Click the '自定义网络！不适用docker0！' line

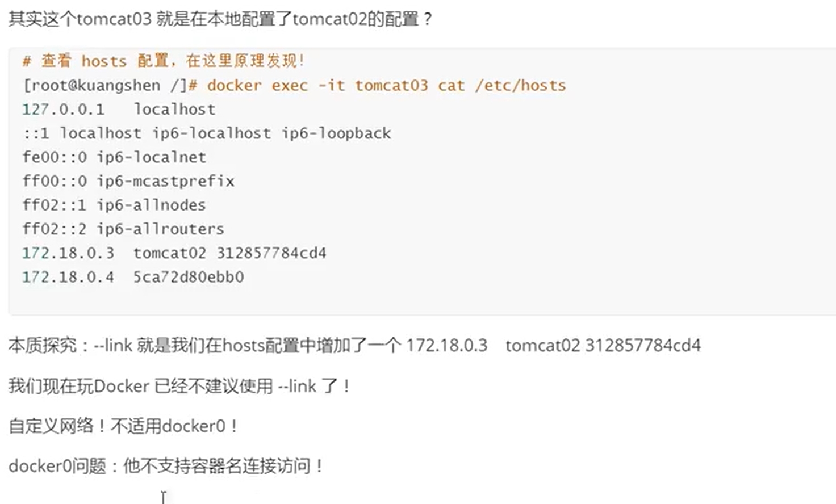pos(123,426)
